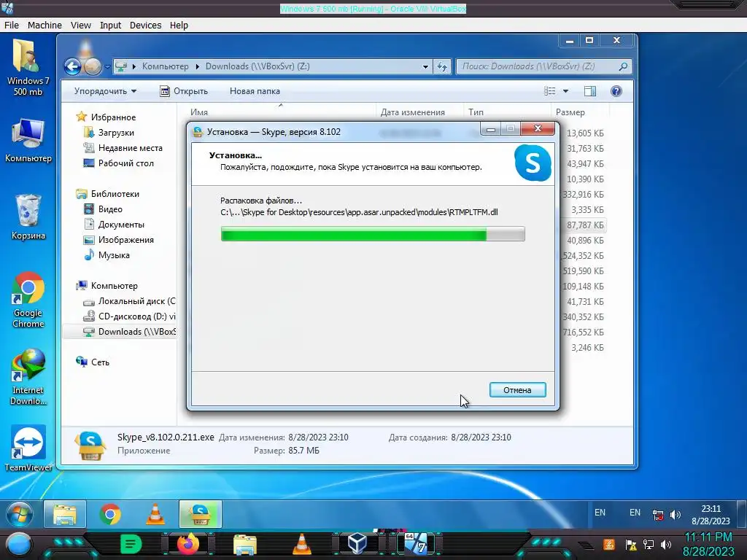This screenshot has width=747, height=560.
Task: Open the VirtualBox Help menu
Action: 179,26
